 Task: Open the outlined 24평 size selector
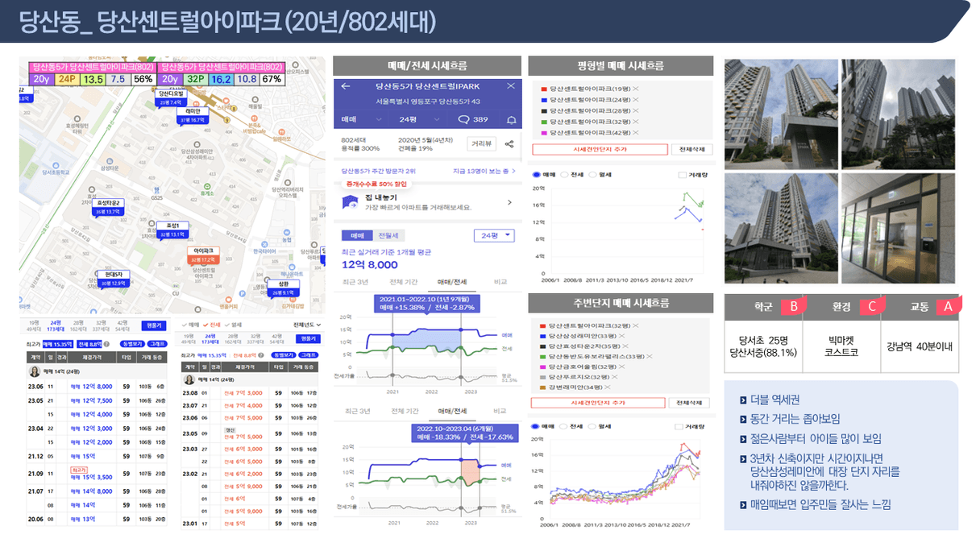(x=493, y=235)
